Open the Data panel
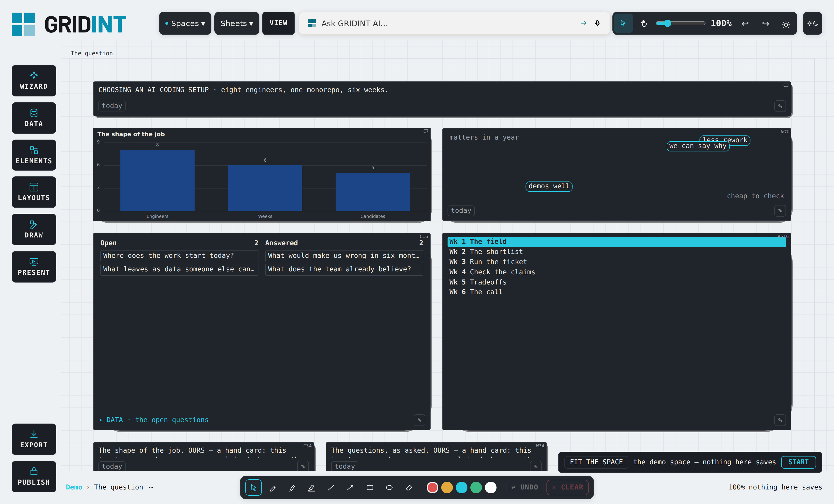The height and width of the screenshot is (504, 834). coord(34,118)
